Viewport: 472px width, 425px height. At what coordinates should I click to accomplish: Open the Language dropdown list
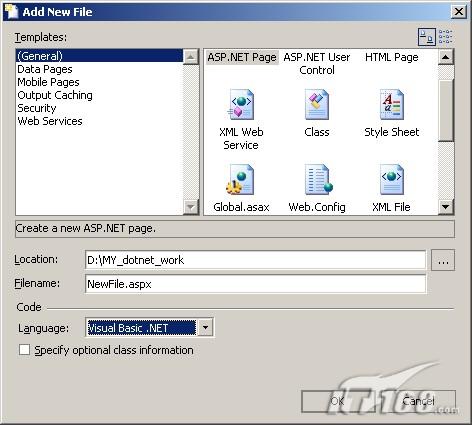tap(205, 328)
